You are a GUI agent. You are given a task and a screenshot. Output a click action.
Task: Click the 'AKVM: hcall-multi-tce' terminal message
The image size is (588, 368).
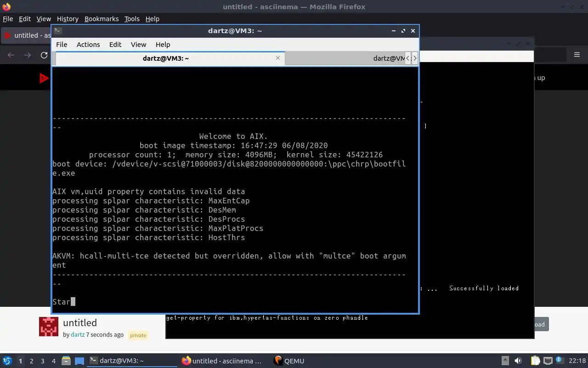[x=229, y=260]
